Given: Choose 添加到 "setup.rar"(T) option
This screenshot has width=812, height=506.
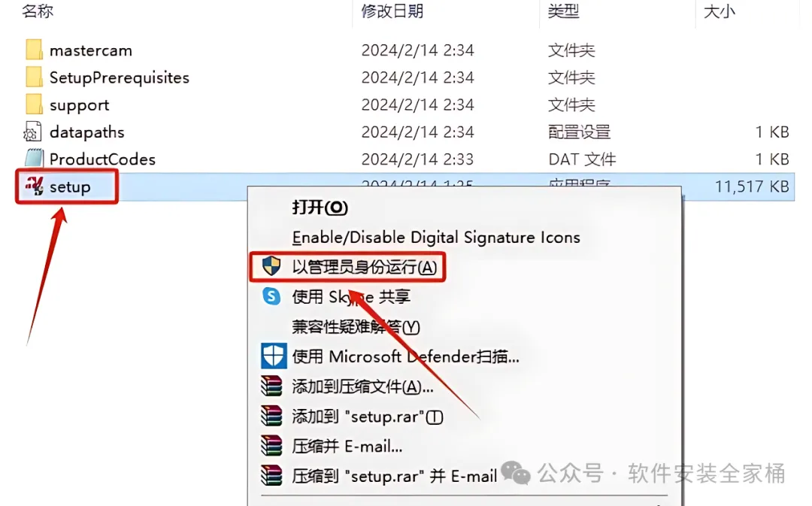Looking at the screenshot, I should (x=367, y=417).
